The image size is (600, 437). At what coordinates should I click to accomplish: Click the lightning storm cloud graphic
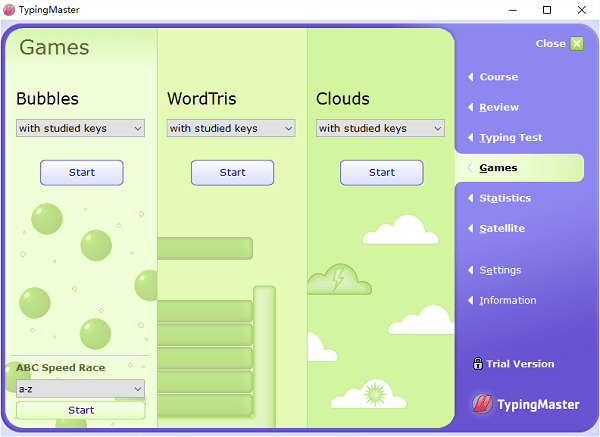(x=339, y=280)
